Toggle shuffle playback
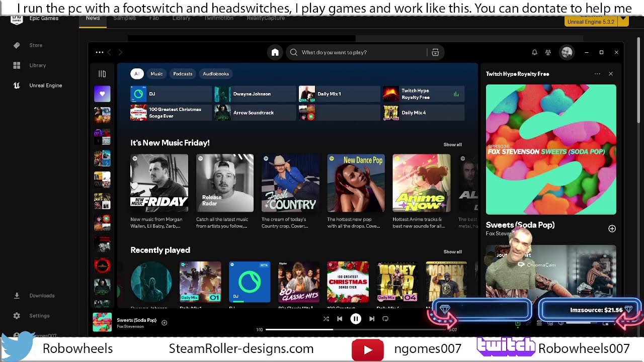The image size is (644, 362). click(x=326, y=319)
